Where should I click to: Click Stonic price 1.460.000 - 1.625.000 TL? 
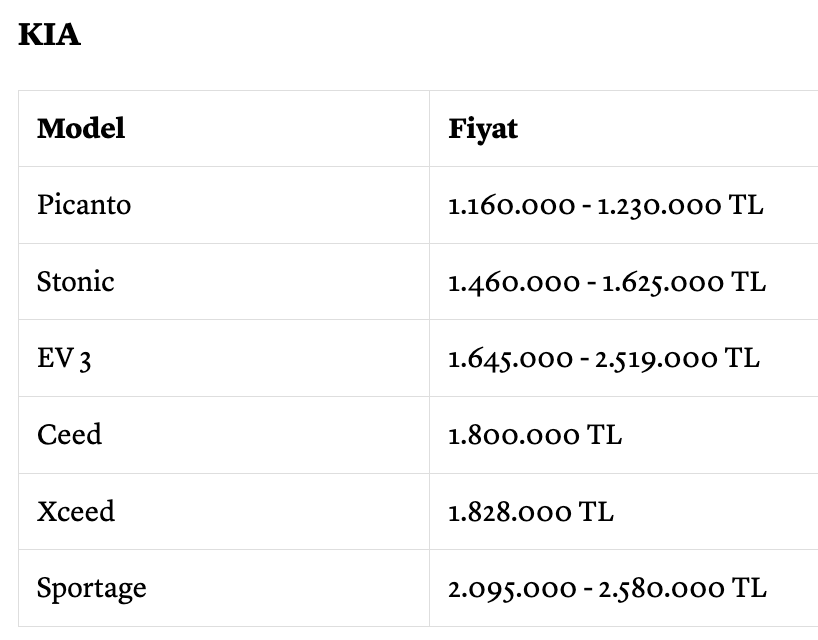click(x=607, y=282)
